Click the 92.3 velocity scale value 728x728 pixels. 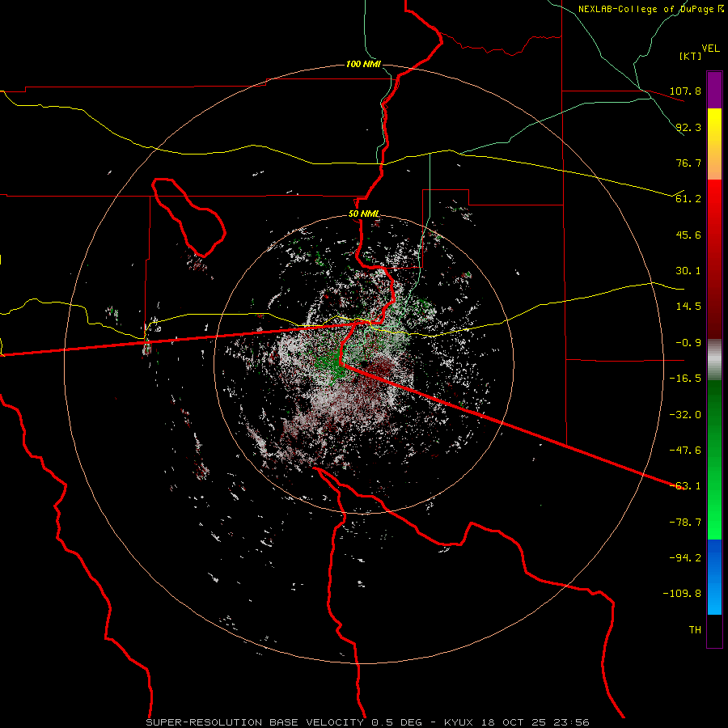click(688, 127)
